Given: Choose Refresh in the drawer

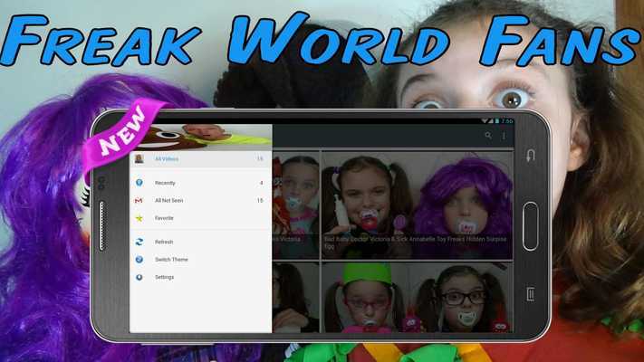Looking at the screenshot, I should coord(200,242).
